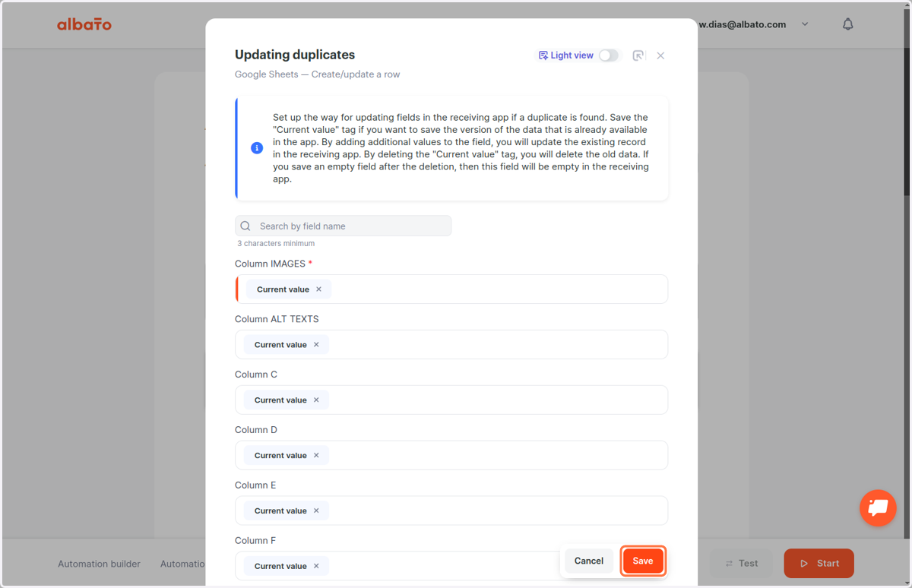Focus the Search by field name box

point(343,226)
